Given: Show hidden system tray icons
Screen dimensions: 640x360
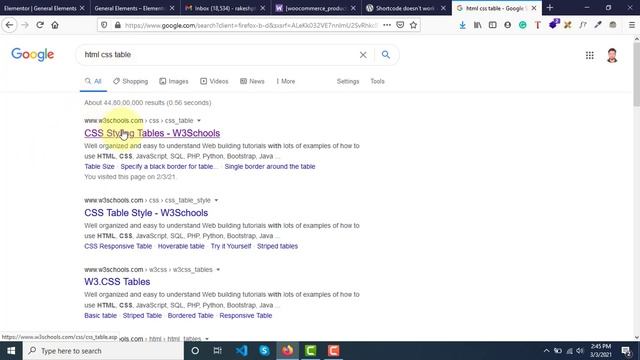Looking at the screenshot, I should (546, 351).
